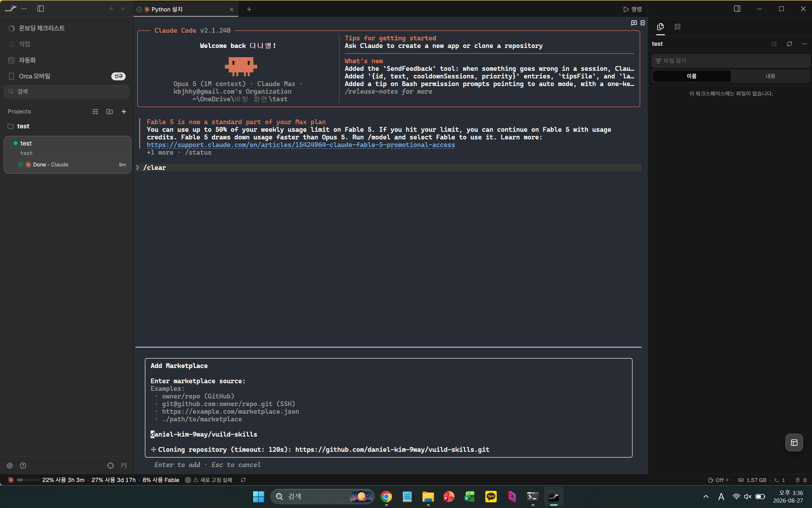Switch to the grid view tab in right panel
Screen dimensions: 812x508
(678, 27)
